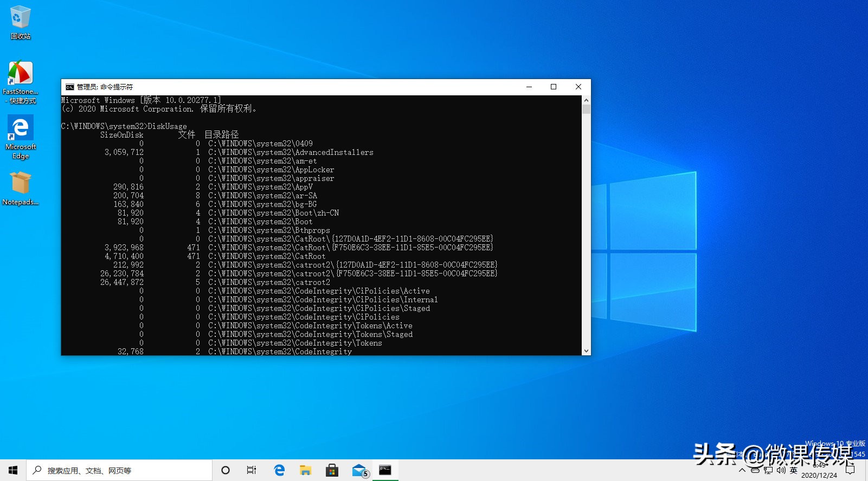This screenshot has height=481, width=868.
Task: Close the Command Prompt window
Action: tap(578, 87)
